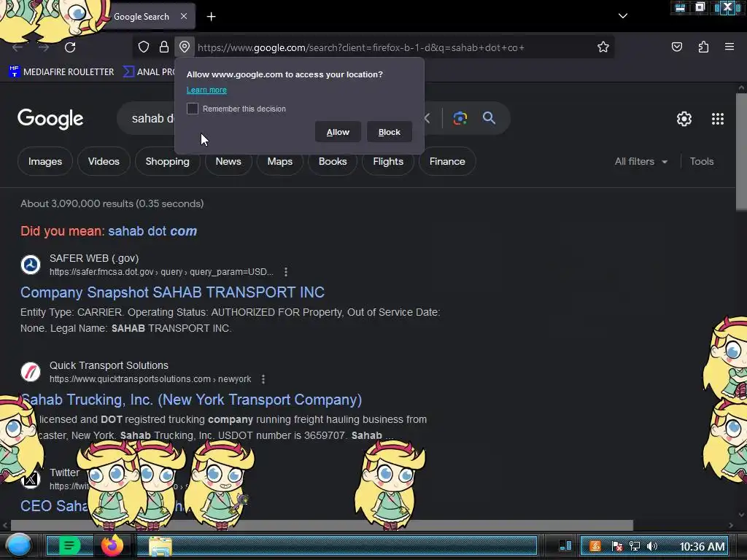Open the Extensions puzzle icon
747x560 pixels.
point(703,47)
